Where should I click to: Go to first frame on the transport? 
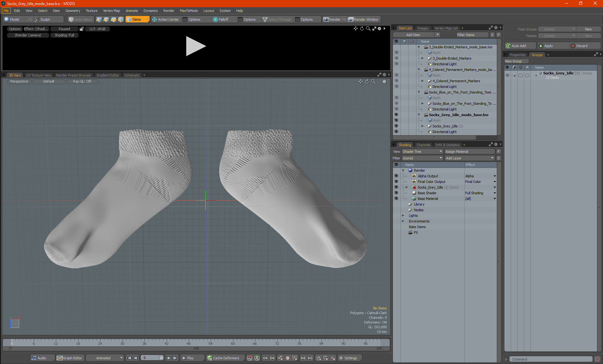(128, 358)
